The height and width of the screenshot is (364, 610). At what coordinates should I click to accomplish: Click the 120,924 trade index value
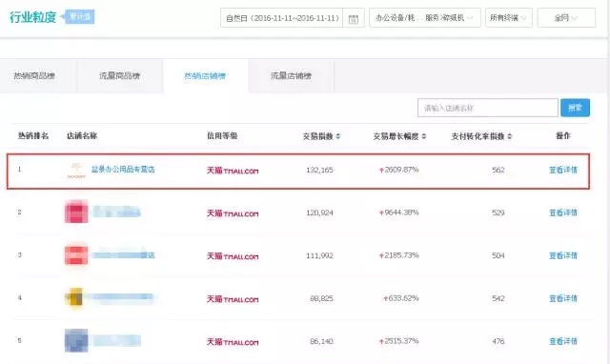[x=319, y=212]
